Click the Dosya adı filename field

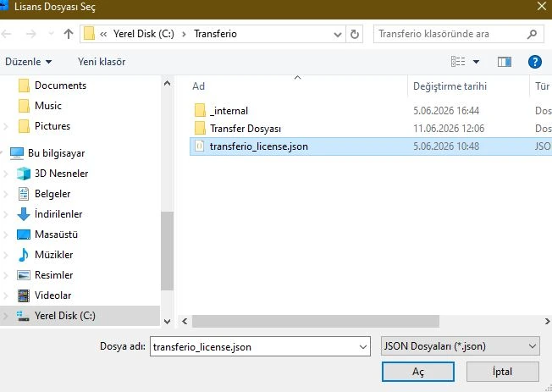(260, 346)
